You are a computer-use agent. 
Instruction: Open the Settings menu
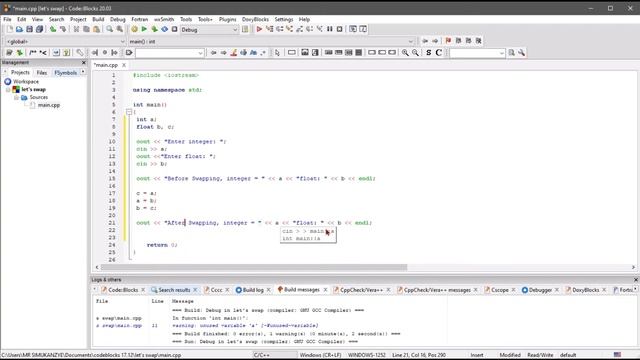click(x=284, y=19)
